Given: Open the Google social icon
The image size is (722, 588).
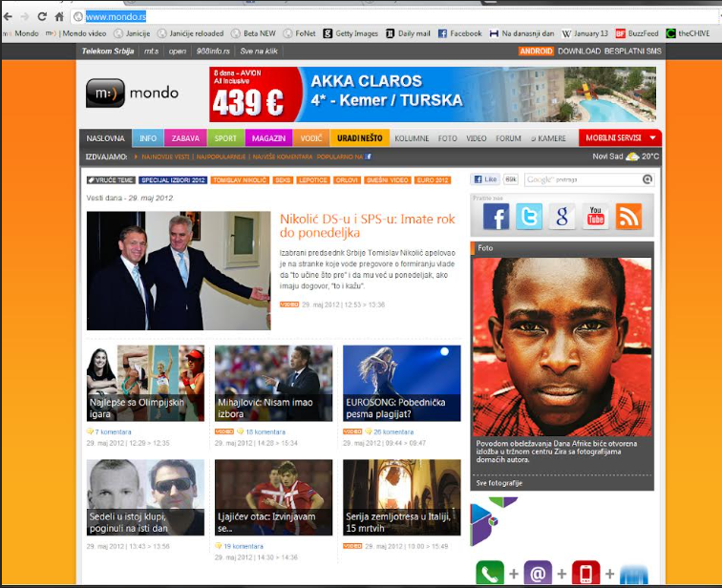Looking at the screenshot, I should pyautogui.click(x=563, y=217).
